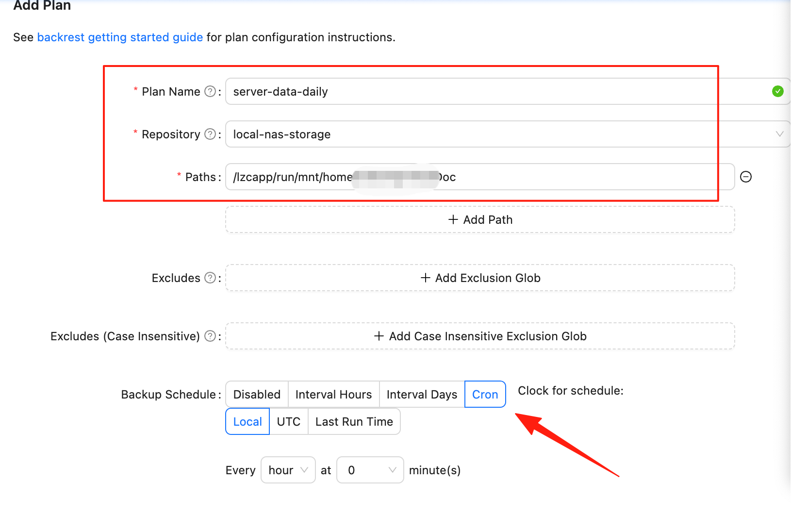Select Cron schedule option
791x532 pixels.
tap(485, 394)
